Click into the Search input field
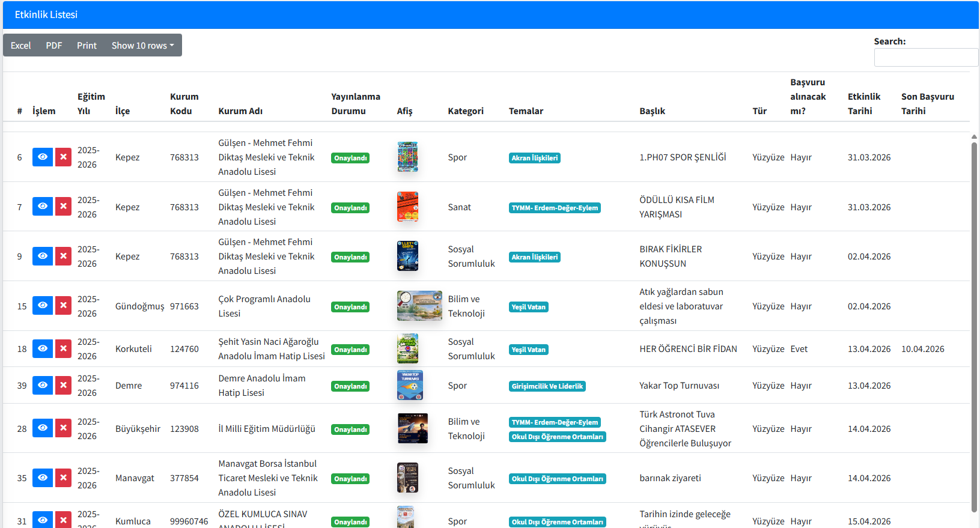The height and width of the screenshot is (528, 980). pyautogui.click(x=926, y=57)
